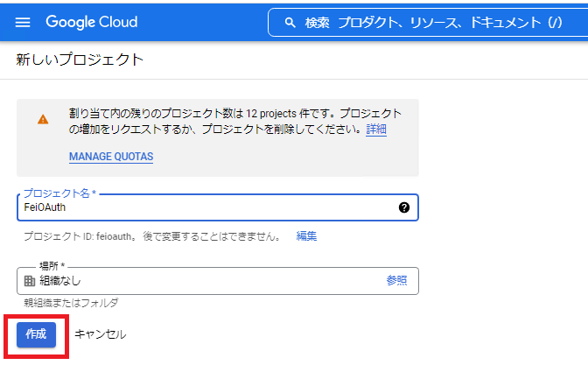This screenshot has height=365, width=588.
Task: Click the orange warning triangle icon
Action: (x=43, y=119)
